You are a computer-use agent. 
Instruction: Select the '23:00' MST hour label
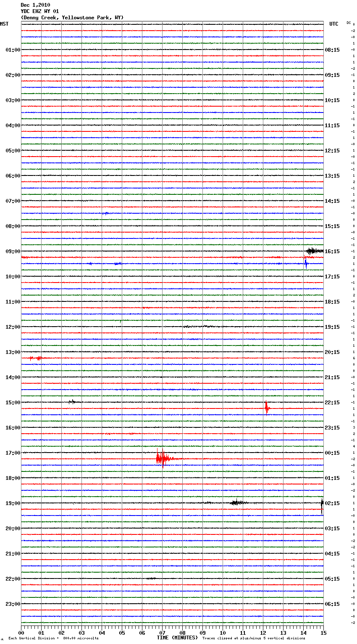13,604
